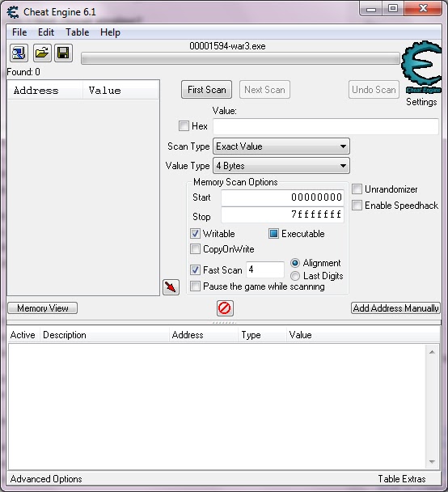Image resolution: width=448 pixels, height=492 pixels.
Task: Click the Address column header in cheat table
Action: click(204, 335)
